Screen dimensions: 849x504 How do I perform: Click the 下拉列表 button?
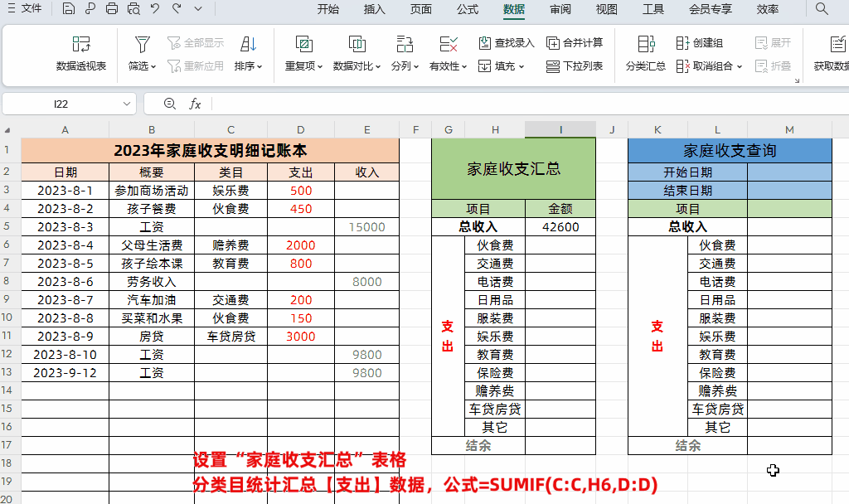click(x=575, y=66)
